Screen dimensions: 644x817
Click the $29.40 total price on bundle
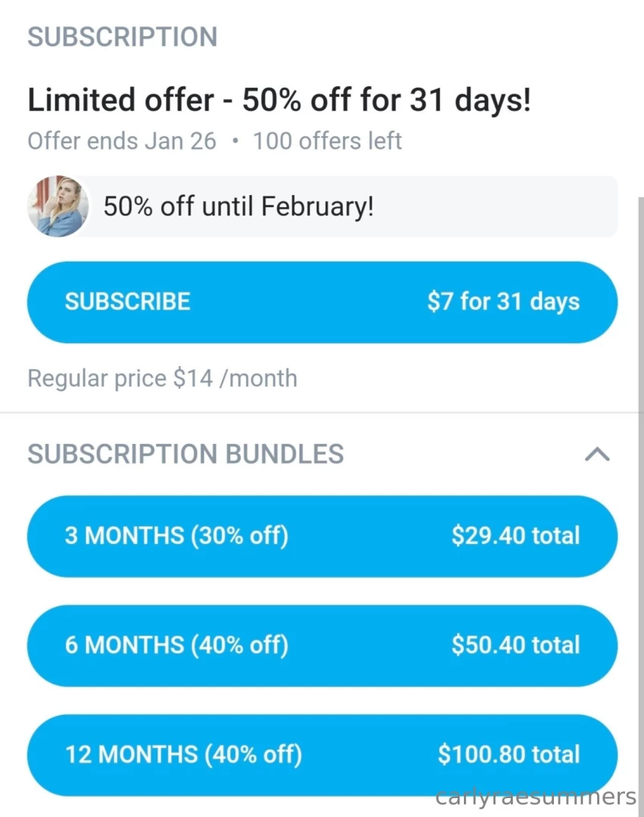[x=515, y=536]
